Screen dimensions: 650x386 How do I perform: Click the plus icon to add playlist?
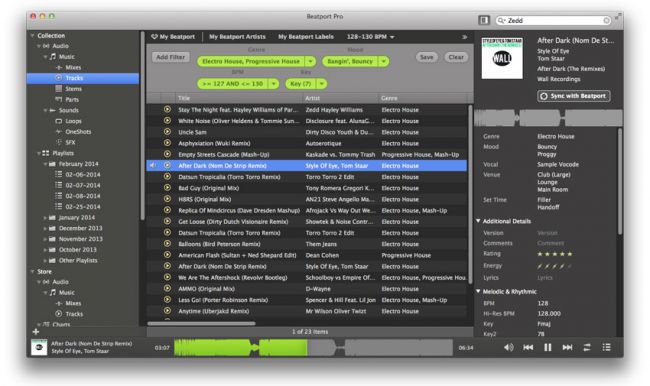(x=36, y=332)
